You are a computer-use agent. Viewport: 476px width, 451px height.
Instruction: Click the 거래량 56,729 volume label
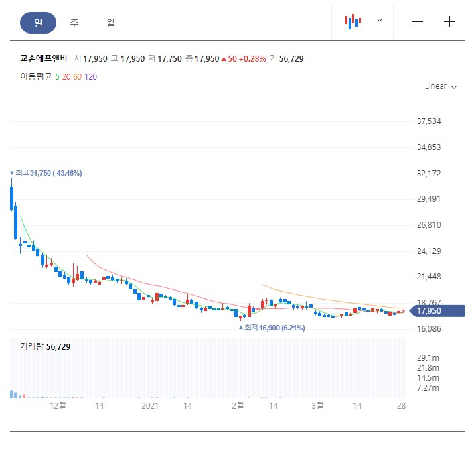tap(46, 346)
